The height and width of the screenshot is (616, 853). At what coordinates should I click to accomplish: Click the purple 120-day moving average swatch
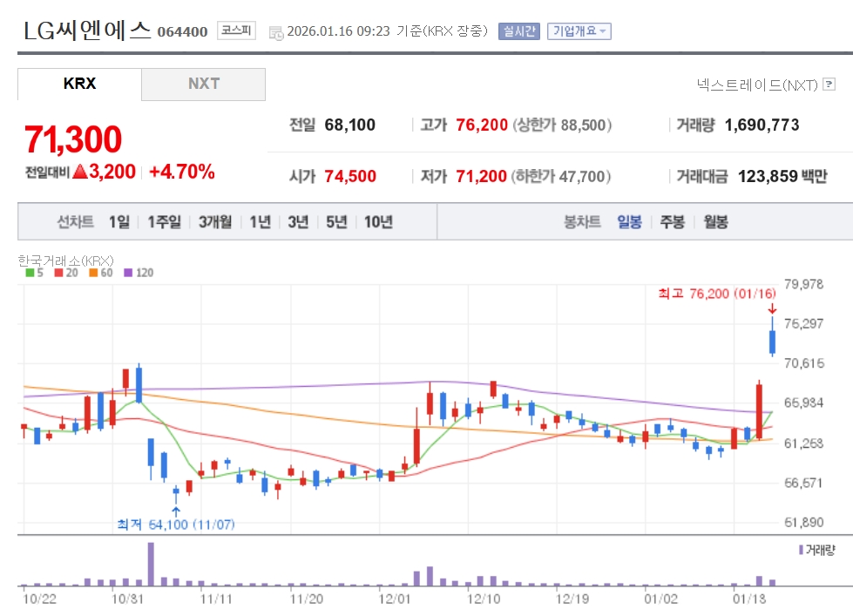coord(128,273)
